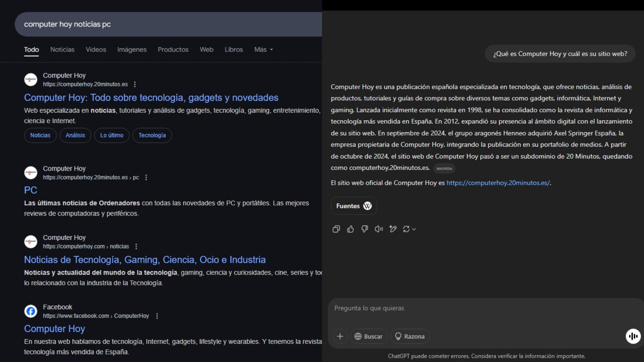Click the plus attach button
The width and height of the screenshot is (644, 362).
(340, 336)
